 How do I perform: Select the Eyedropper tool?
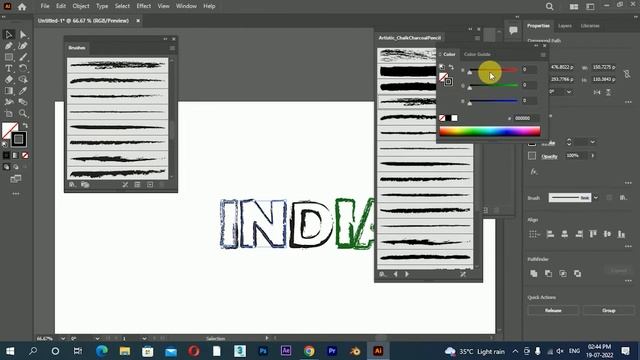click(23, 91)
